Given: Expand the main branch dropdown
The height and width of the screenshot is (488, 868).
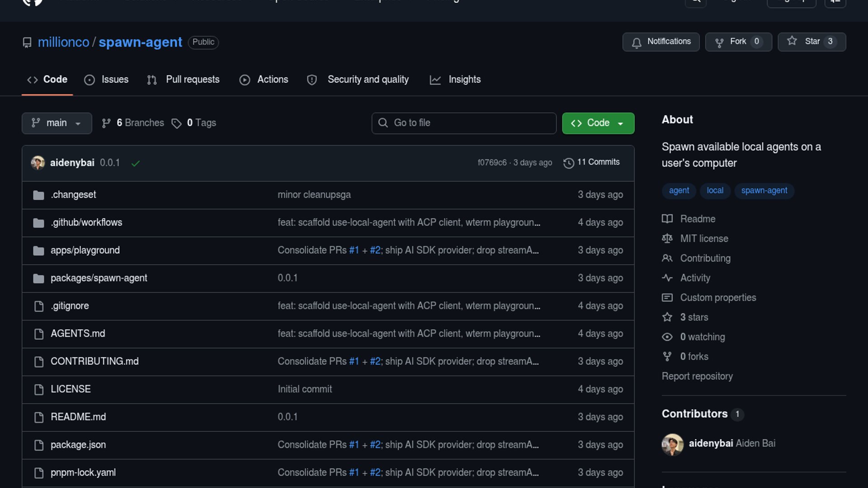Looking at the screenshot, I should tap(57, 123).
